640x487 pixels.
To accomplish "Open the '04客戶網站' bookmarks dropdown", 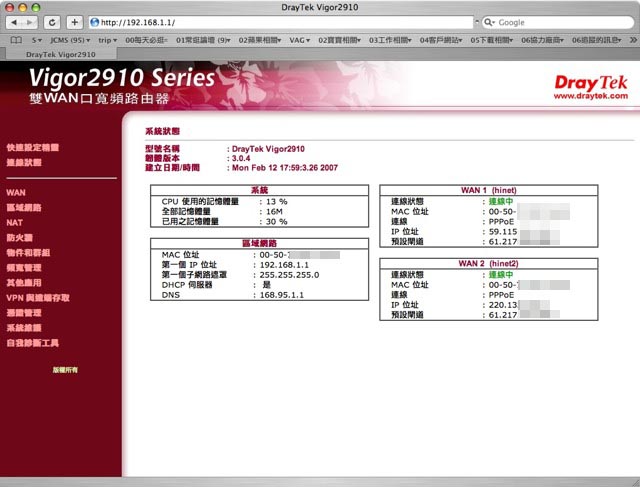I will 441,40.
